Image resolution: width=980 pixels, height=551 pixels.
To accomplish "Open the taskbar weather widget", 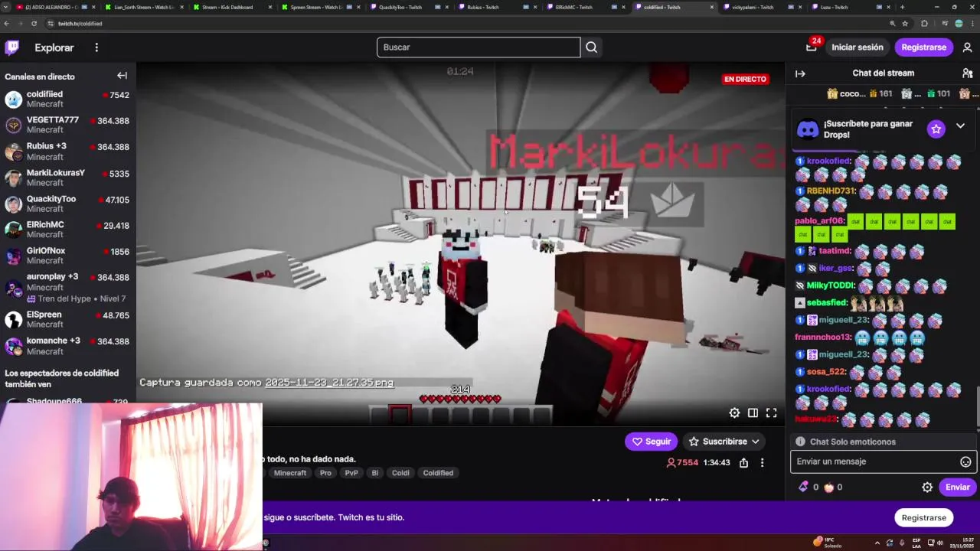I will pos(827,543).
